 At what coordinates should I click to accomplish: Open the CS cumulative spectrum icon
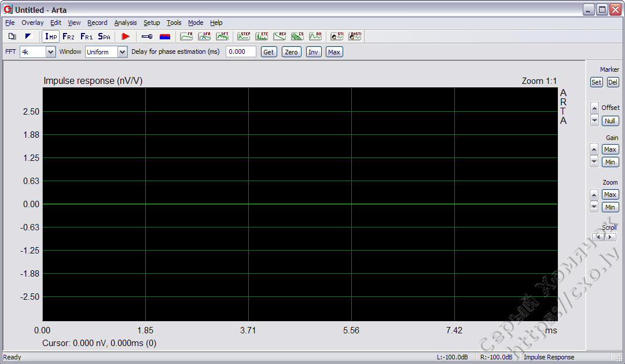[x=297, y=36]
